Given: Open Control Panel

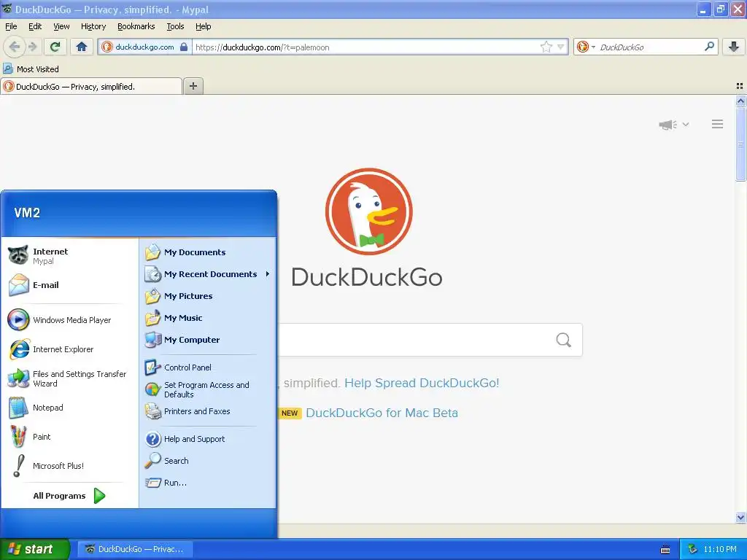Looking at the screenshot, I should point(207,367).
